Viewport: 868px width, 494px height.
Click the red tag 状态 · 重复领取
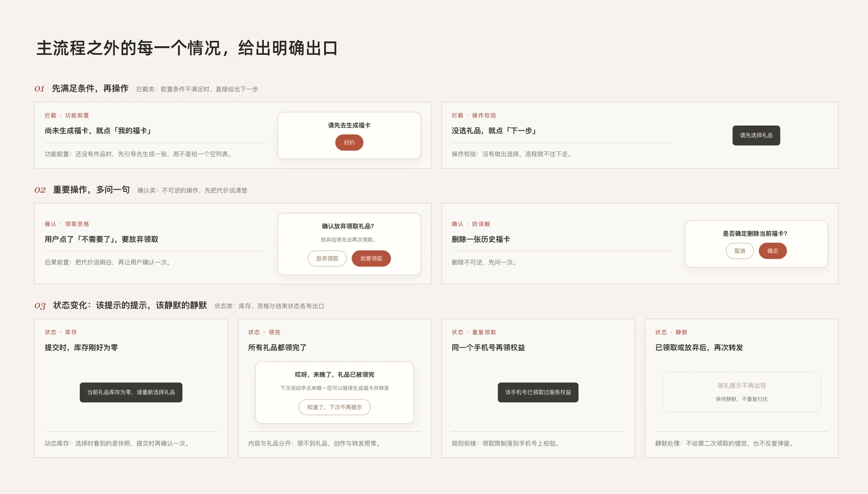(x=474, y=332)
